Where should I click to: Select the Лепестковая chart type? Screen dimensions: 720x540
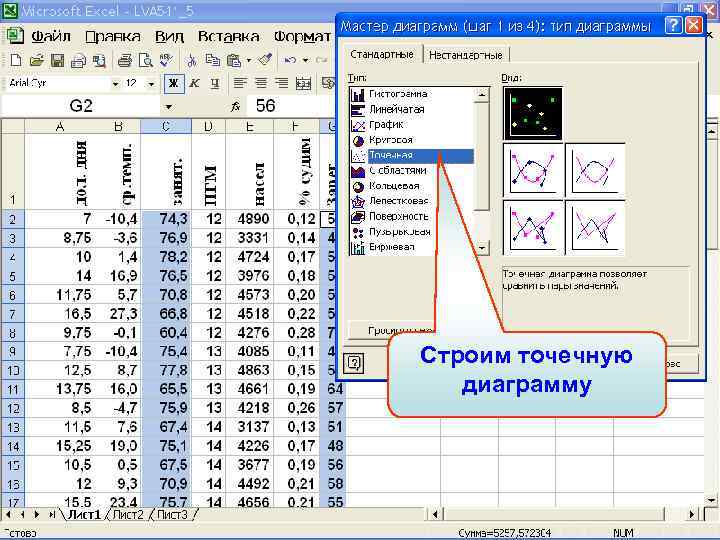(x=399, y=201)
